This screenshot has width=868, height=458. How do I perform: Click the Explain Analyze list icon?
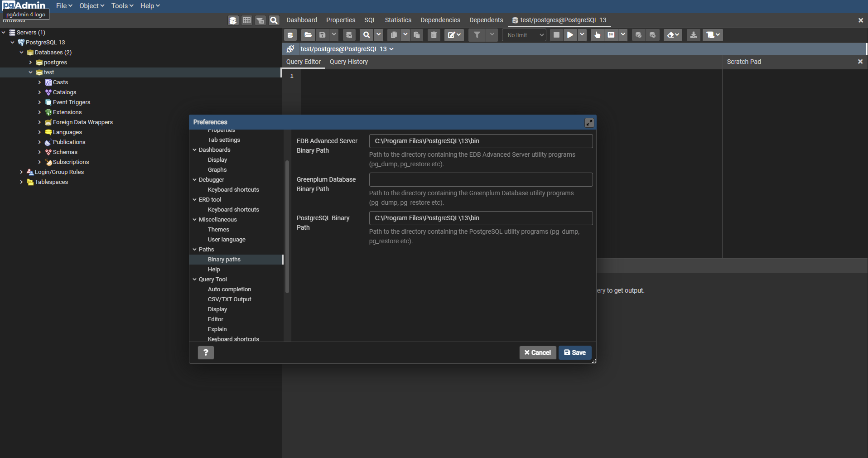point(611,35)
